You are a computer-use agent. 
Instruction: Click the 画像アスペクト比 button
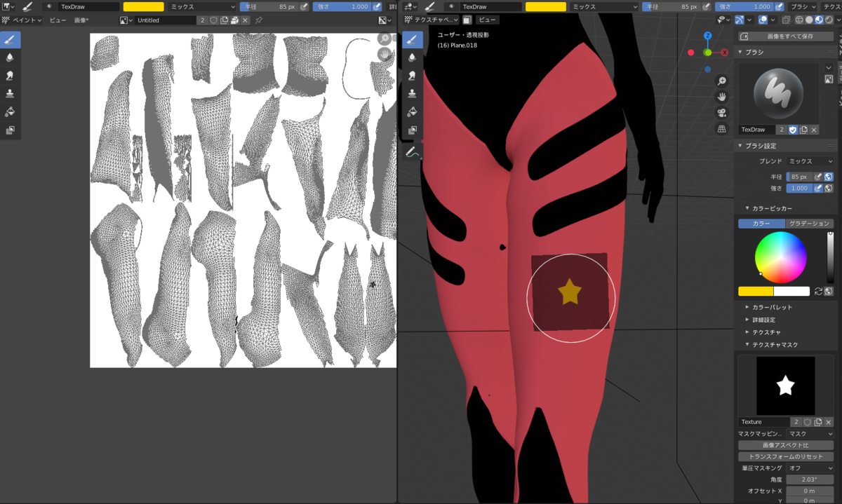(786, 446)
